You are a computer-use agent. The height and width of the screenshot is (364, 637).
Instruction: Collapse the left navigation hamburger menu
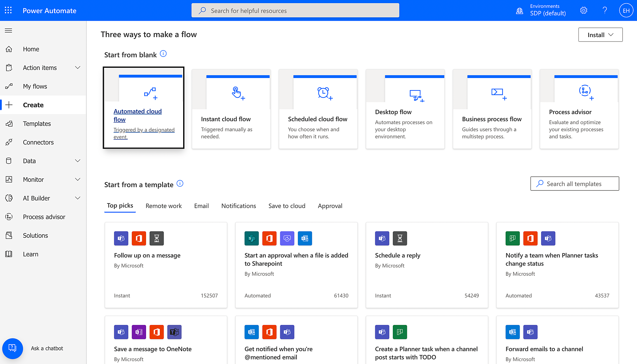click(x=9, y=30)
